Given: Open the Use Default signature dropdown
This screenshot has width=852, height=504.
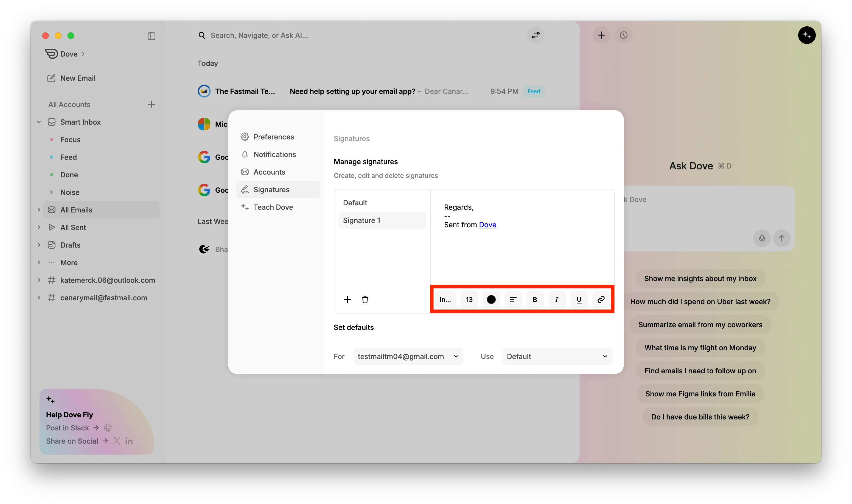Looking at the screenshot, I should tap(557, 356).
